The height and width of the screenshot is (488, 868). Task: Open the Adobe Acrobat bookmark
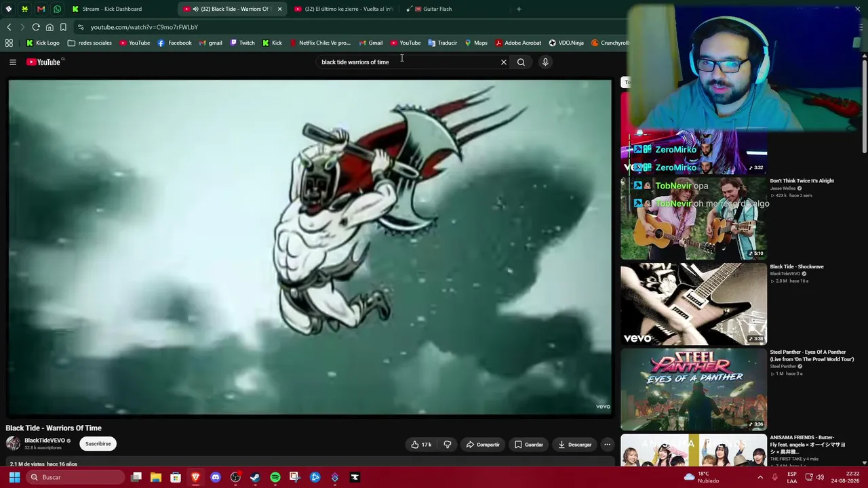[x=518, y=43]
